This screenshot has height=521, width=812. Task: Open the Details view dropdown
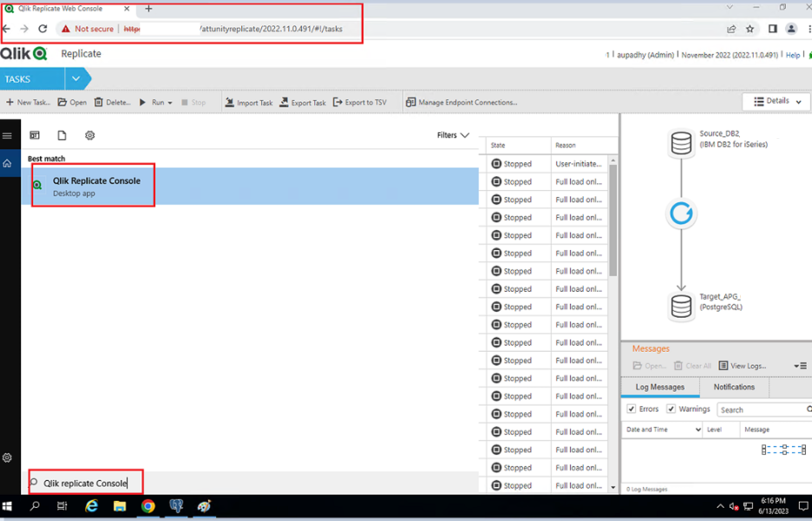776,102
